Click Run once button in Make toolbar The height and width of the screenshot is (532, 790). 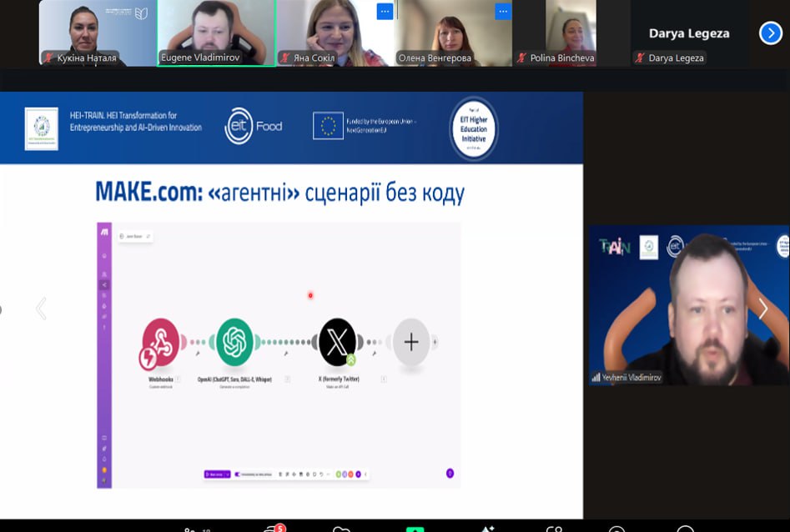[x=217, y=474]
